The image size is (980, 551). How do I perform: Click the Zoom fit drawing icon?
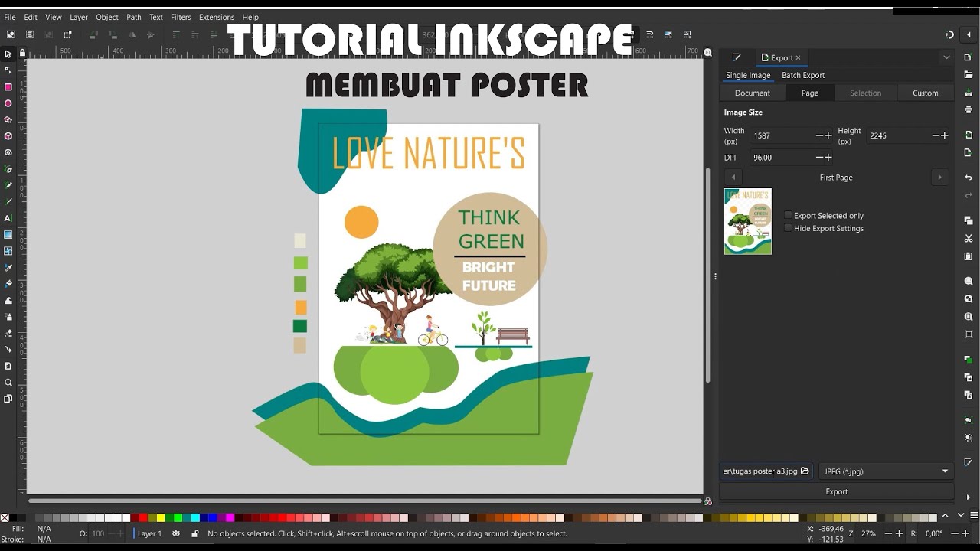[969, 299]
